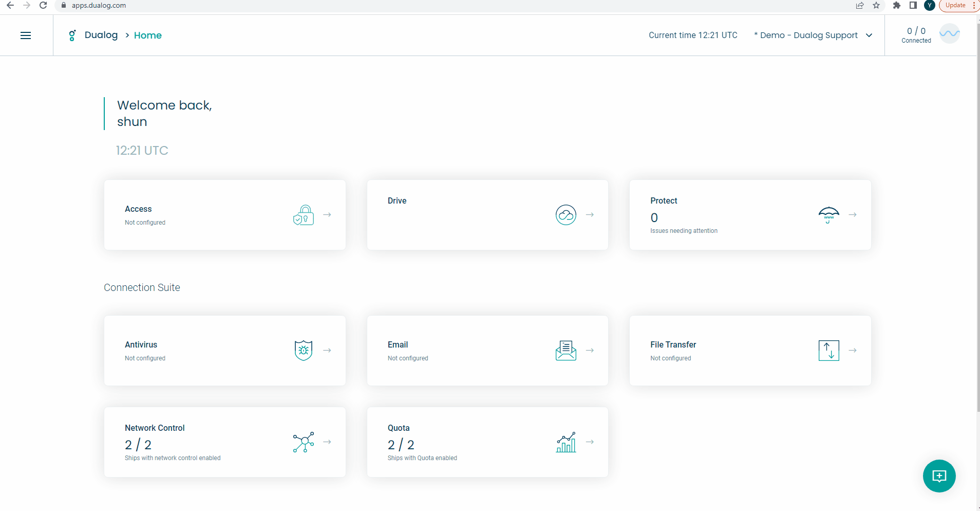The image size is (980, 511).
Task: Open the Quota card title
Action: click(x=399, y=428)
